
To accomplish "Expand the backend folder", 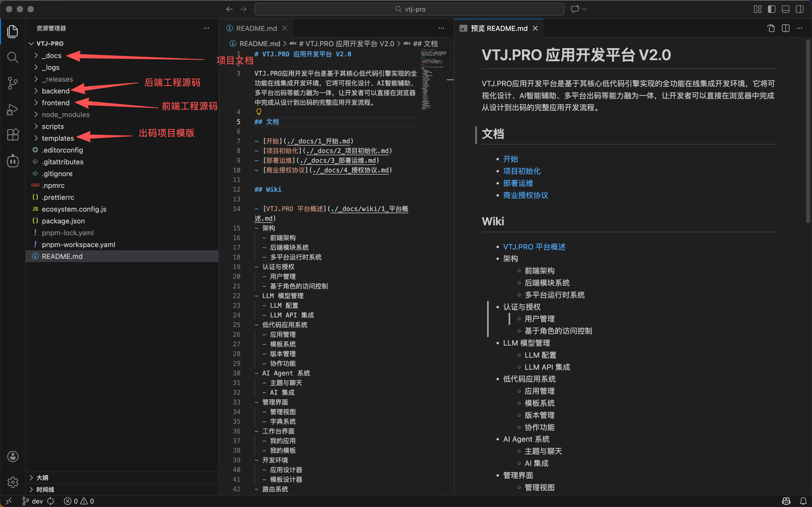I will [55, 91].
